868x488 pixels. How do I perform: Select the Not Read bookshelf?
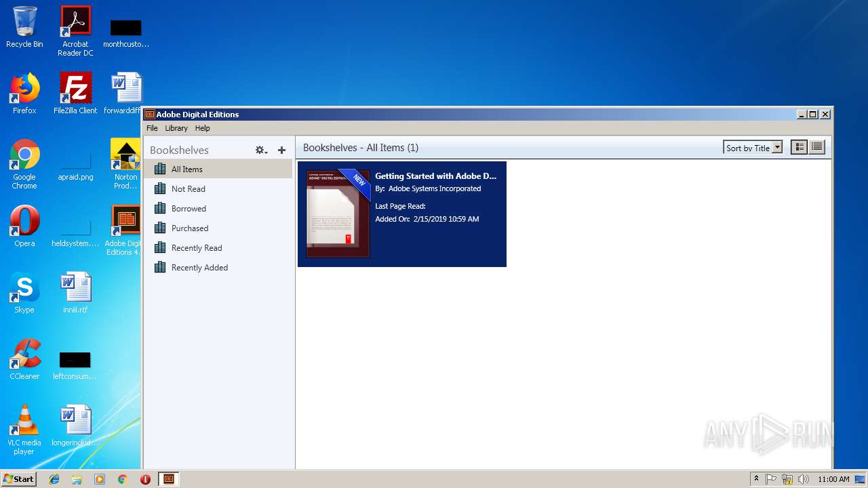(x=219, y=189)
